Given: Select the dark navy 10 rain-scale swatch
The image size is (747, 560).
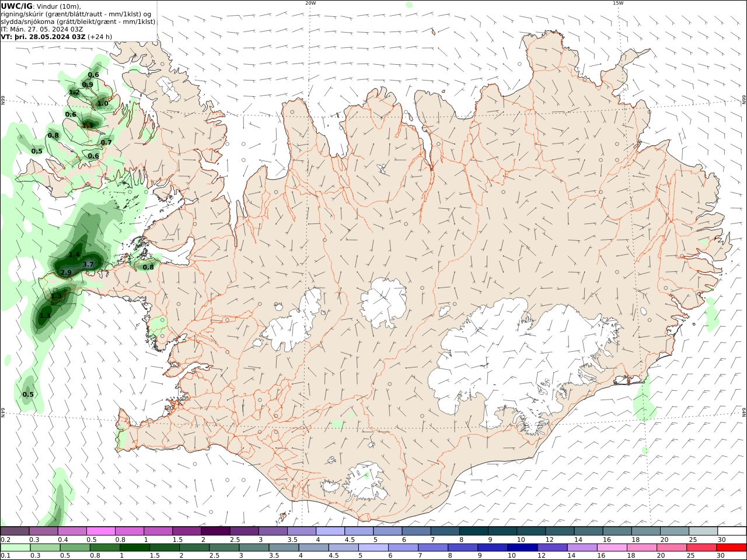Looking at the screenshot, I should [522, 548].
